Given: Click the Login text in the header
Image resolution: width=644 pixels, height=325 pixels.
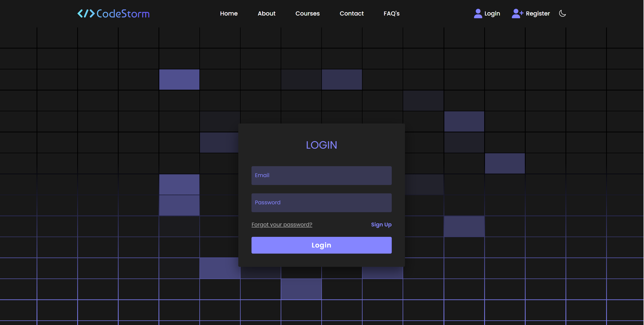Looking at the screenshot, I should pyautogui.click(x=492, y=14).
